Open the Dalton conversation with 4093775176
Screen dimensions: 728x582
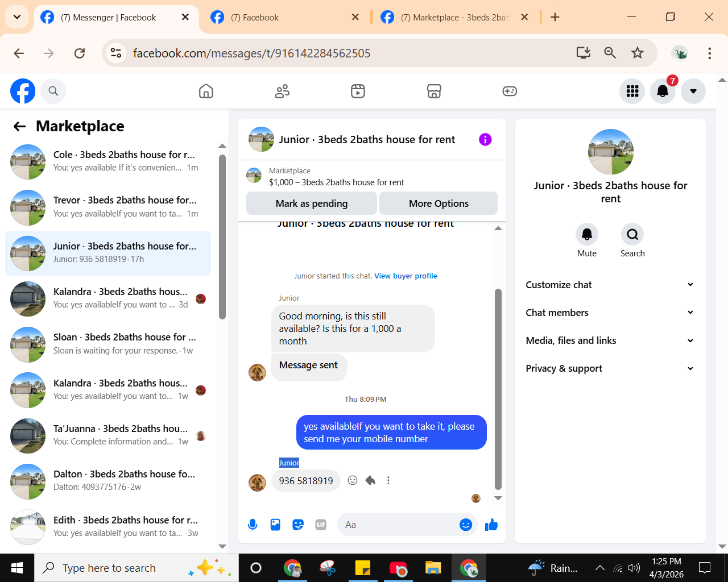tap(108, 481)
